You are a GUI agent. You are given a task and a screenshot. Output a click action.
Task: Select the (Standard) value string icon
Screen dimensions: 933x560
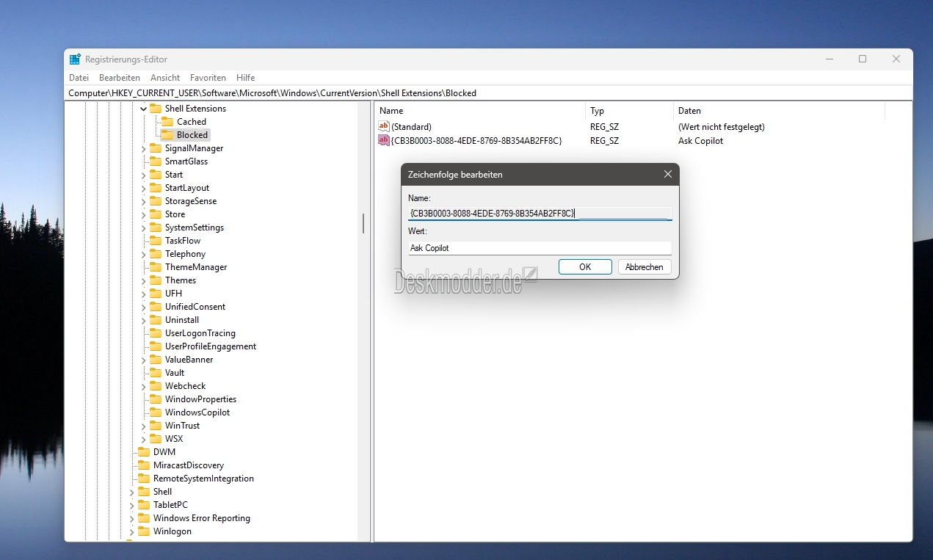click(x=383, y=127)
